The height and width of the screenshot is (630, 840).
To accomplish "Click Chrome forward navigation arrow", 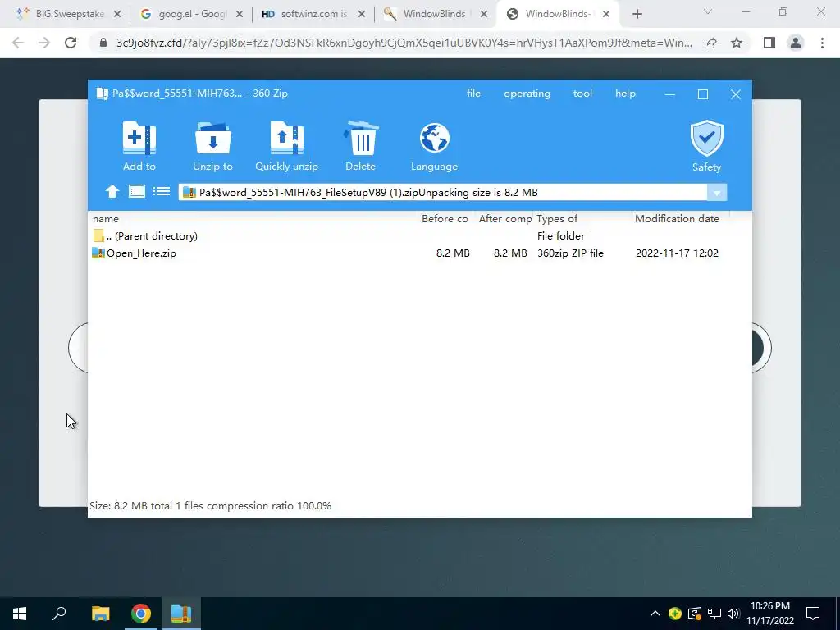I will [44, 43].
